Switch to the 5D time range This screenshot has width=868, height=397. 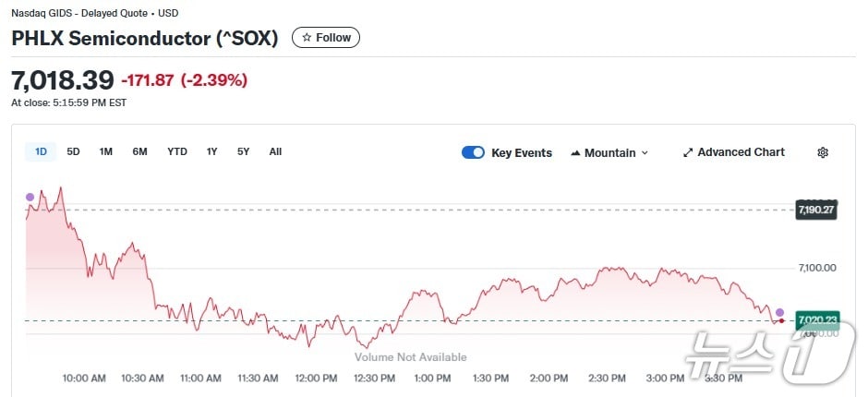coord(73,151)
